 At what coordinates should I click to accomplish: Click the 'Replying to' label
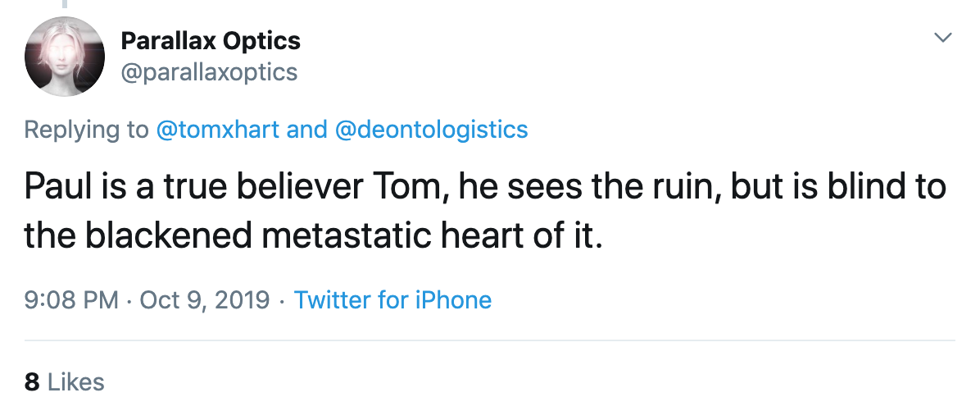pos(86,129)
